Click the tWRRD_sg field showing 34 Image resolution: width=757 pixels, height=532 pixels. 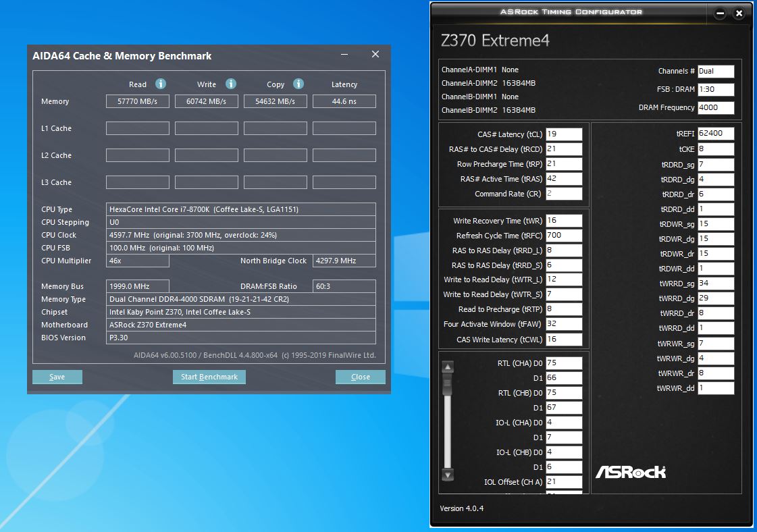[x=716, y=284]
